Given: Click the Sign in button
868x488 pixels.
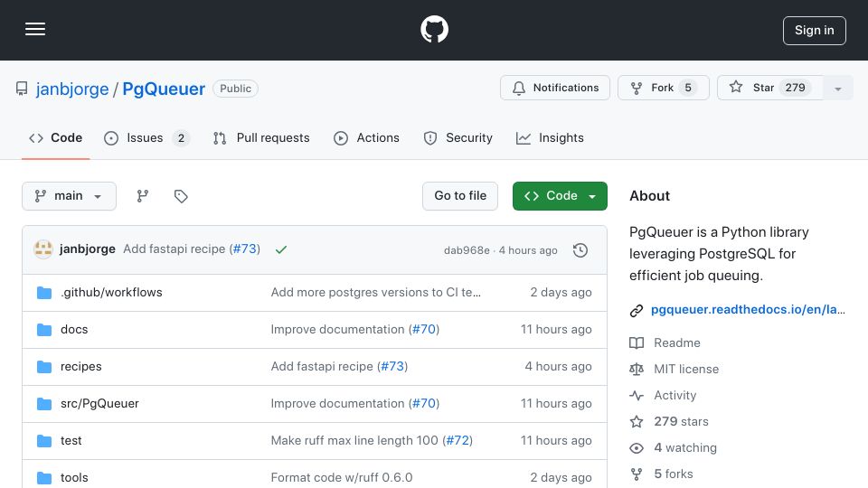Looking at the screenshot, I should (814, 31).
